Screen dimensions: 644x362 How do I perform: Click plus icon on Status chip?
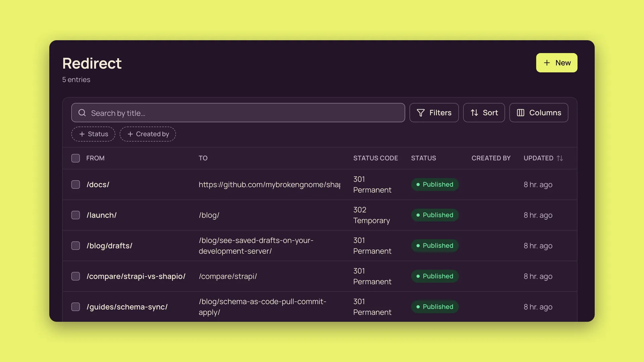[x=82, y=134]
